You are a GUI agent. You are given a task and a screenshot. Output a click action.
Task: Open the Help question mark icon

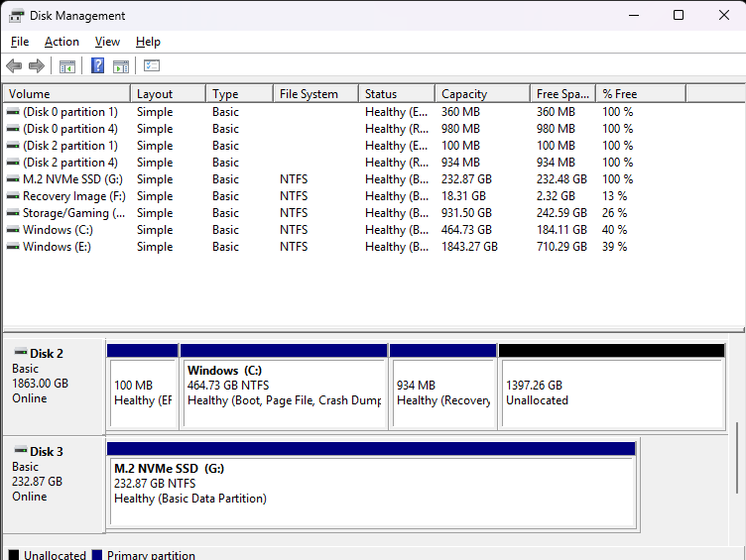(97, 65)
